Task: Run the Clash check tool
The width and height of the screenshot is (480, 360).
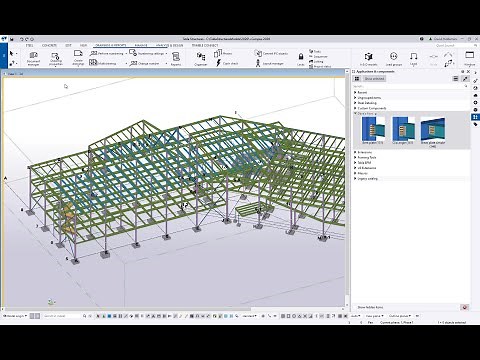Action: tap(227, 63)
